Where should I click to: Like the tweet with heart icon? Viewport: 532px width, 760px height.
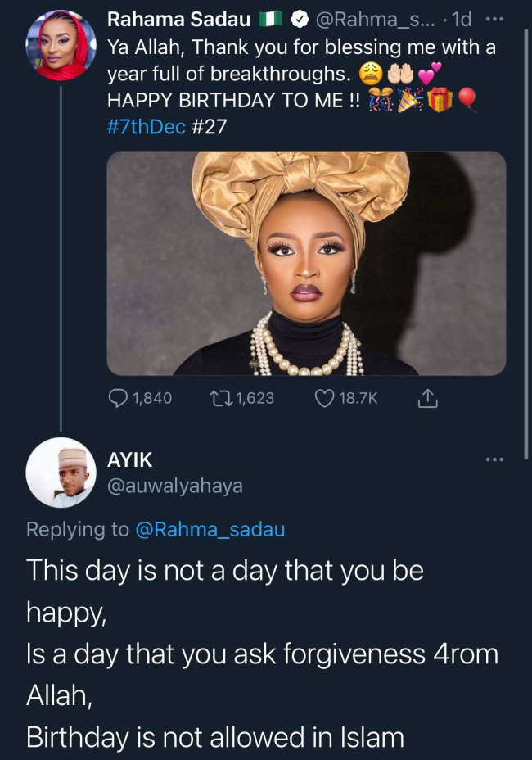[x=325, y=398]
